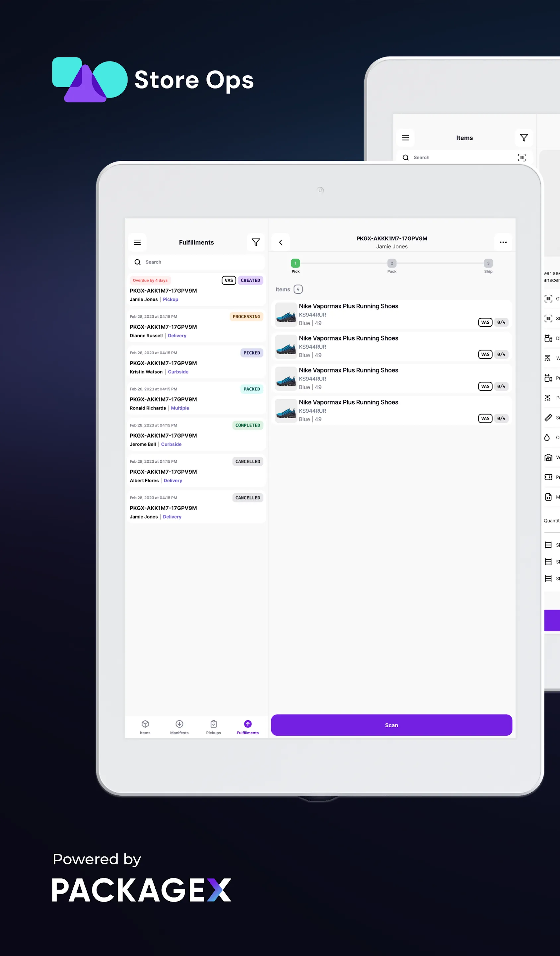Select the Pack step in the progress bar
This screenshot has height=956, width=560.
(392, 263)
